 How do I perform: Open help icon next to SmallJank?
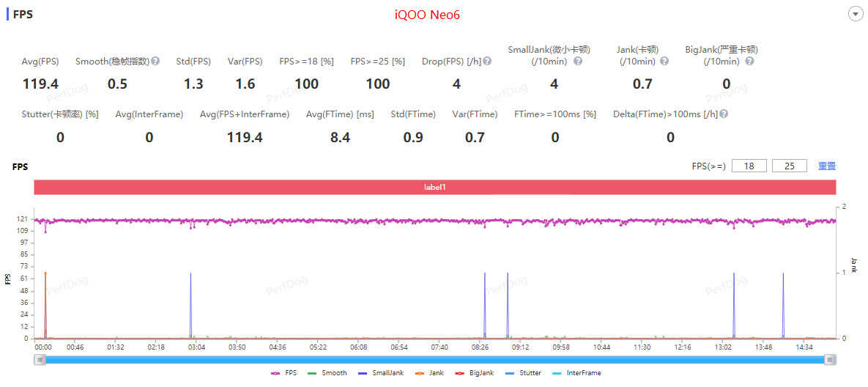tap(578, 61)
